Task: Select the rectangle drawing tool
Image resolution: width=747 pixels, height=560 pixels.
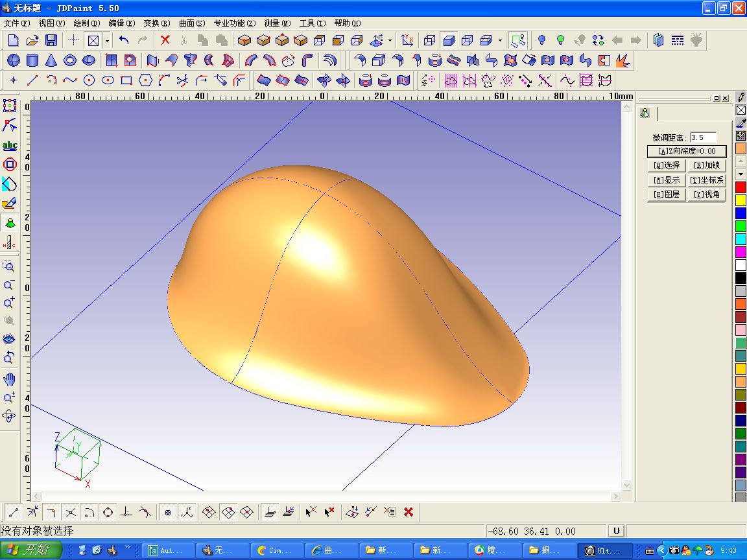Action: [x=126, y=80]
